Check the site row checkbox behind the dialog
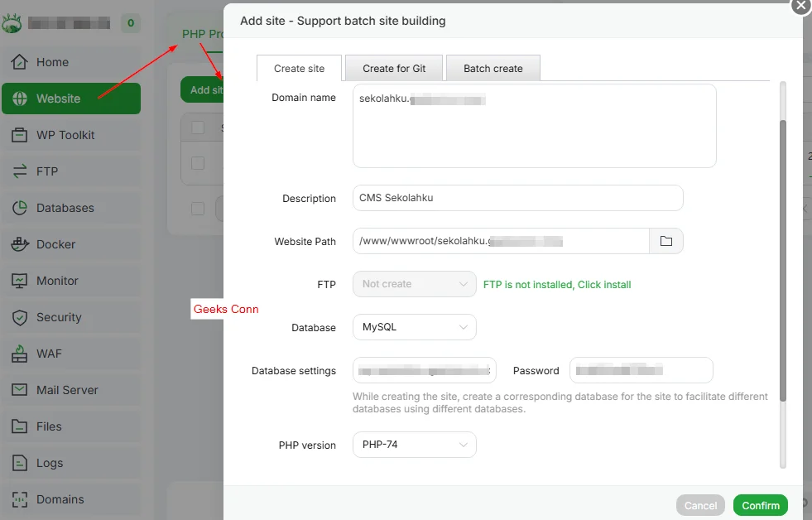This screenshot has height=520, width=812. pyautogui.click(x=197, y=163)
